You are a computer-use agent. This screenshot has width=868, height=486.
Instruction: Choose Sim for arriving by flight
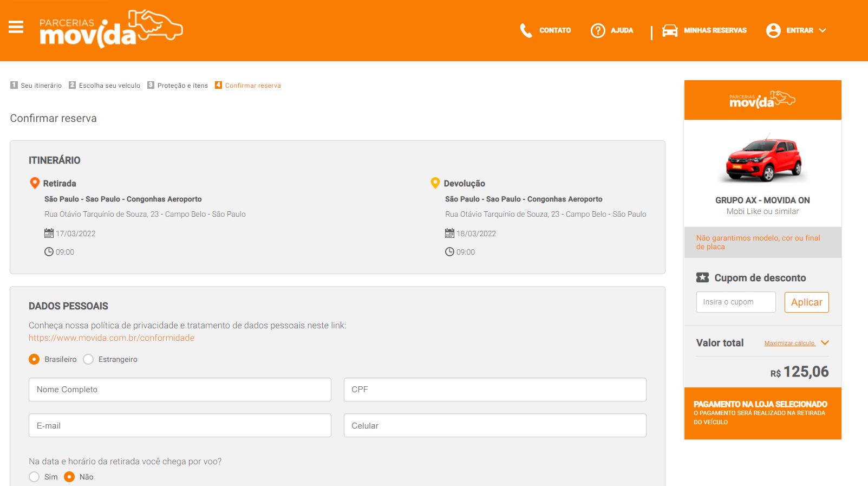tap(34, 477)
